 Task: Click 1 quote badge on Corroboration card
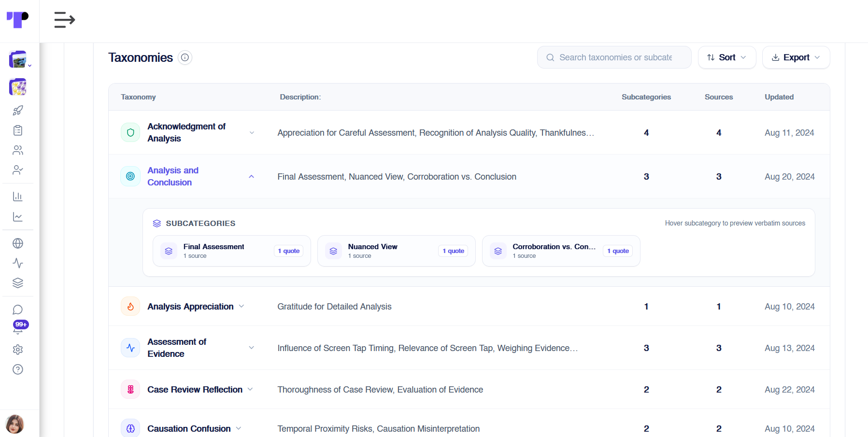click(618, 251)
